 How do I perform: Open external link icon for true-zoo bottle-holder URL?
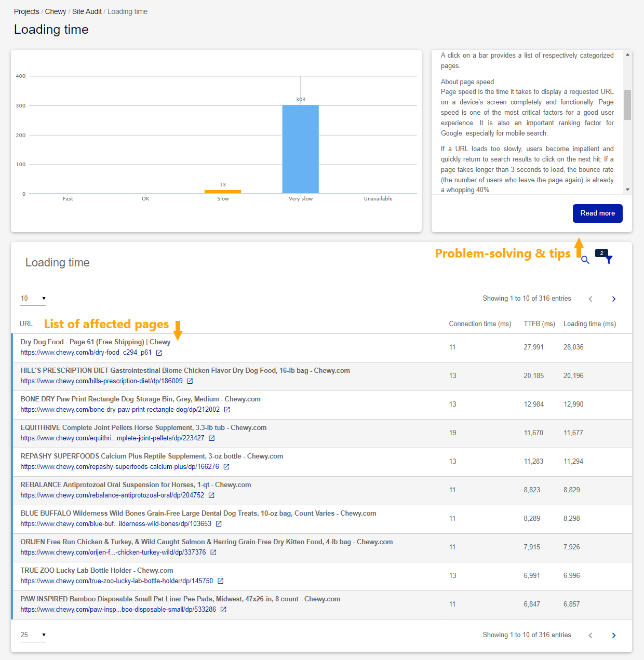tap(220, 581)
